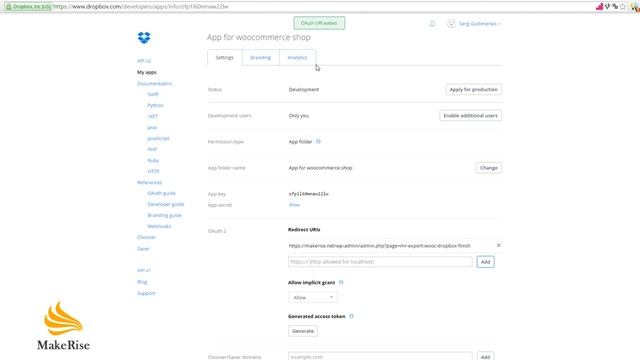This screenshot has height=360, width=640.
Task: Open the JavaScript documentation link
Action: (158, 138)
